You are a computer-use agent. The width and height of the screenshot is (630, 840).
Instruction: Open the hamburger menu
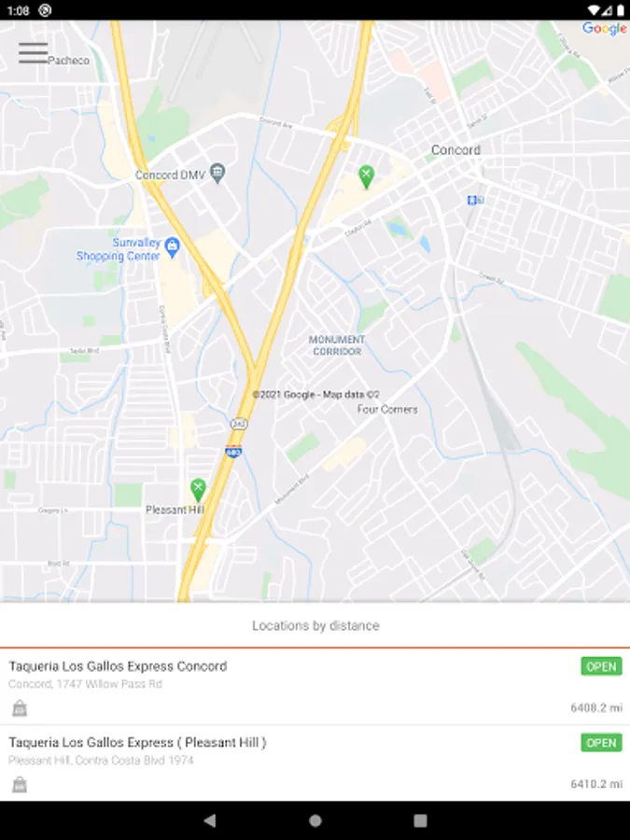point(34,53)
